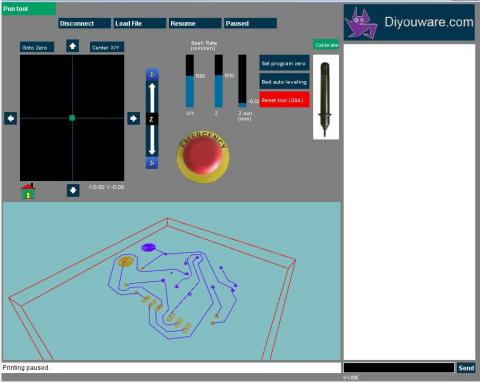Adjust the X/Y feed rate slider

click(x=190, y=81)
